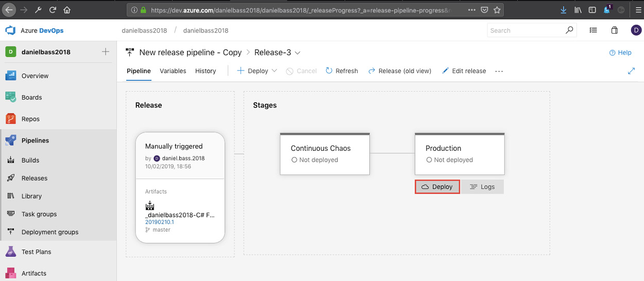Click browser back button
This screenshot has width=644, height=281.
(x=10, y=9)
